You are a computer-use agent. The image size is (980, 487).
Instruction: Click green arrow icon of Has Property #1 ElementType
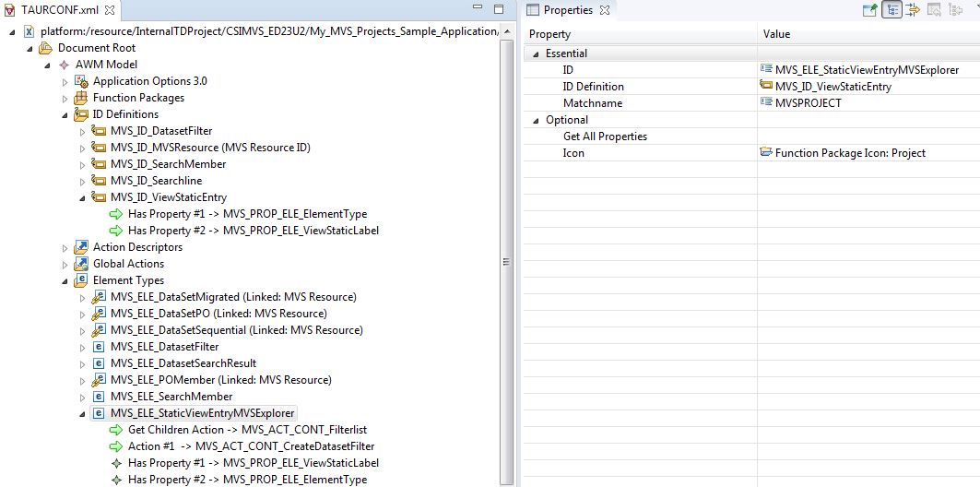(116, 214)
